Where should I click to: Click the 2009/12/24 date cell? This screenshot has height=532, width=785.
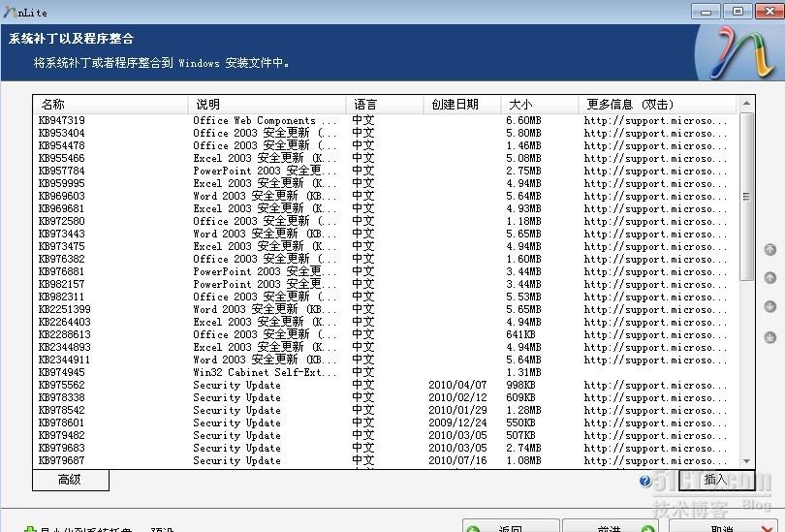point(457,422)
